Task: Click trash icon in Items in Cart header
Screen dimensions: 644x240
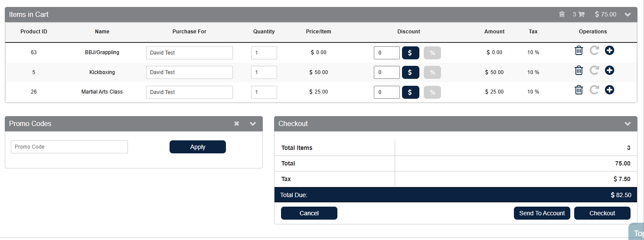Action: pos(562,14)
